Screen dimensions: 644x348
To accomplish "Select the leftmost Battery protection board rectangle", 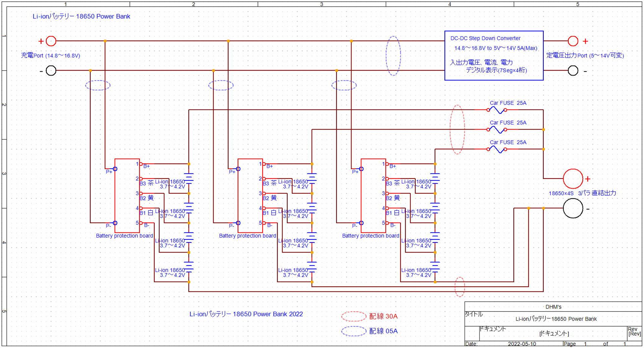I will tap(127, 196).
